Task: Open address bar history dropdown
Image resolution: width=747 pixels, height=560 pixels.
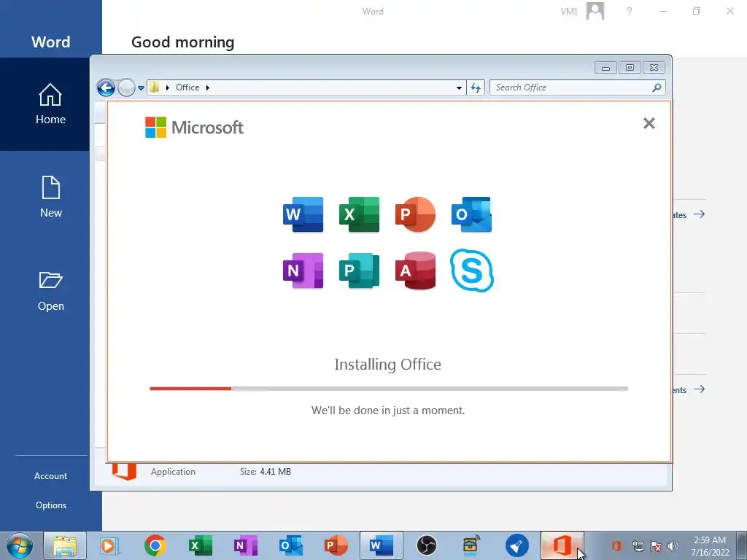Action: pos(459,87)
